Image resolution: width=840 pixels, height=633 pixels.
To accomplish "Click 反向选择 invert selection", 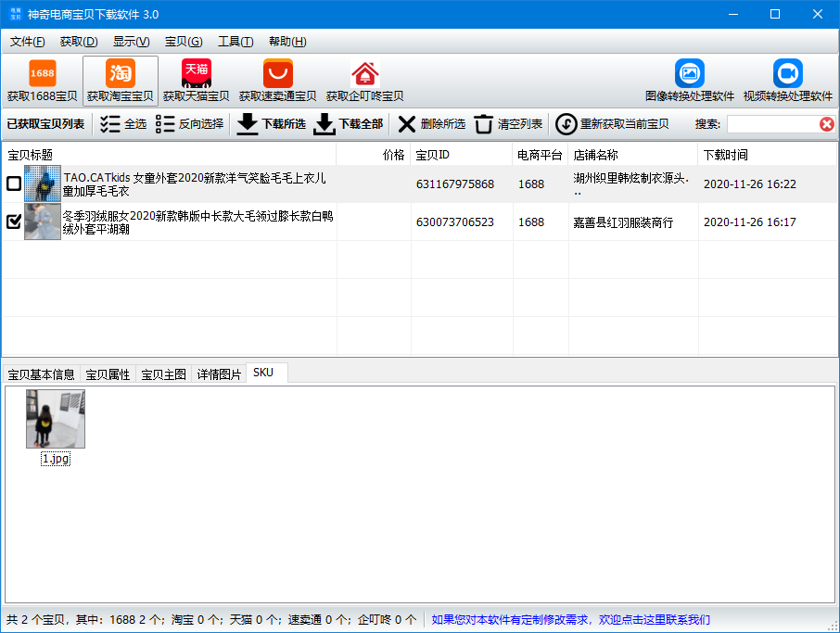I will point(190,123).
